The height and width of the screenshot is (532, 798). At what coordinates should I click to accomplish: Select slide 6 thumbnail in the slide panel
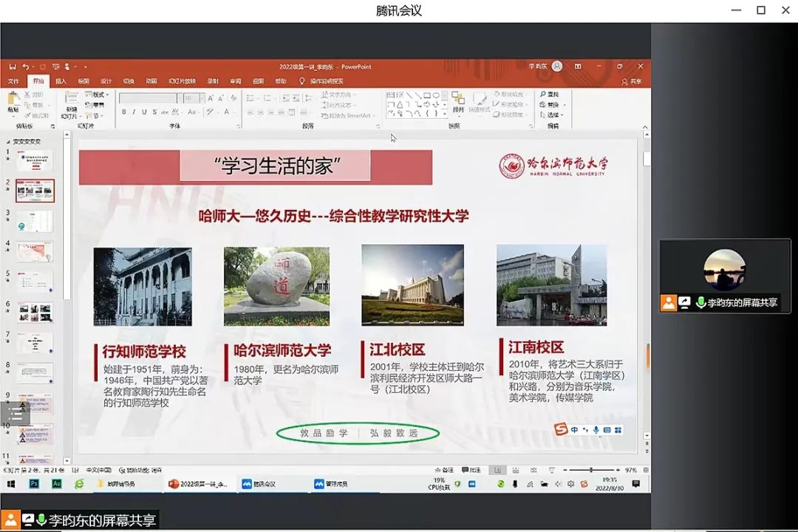pos(35,312)
